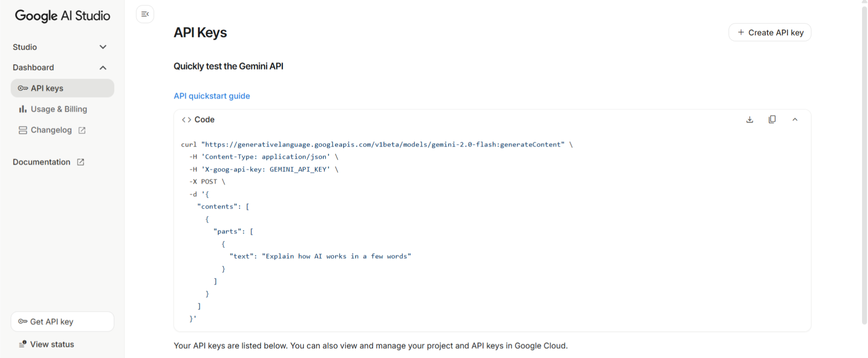Image resolution: width=868 pixels, height=358 pixels.
Task: Download the code snippet
Action: point(750,119)
